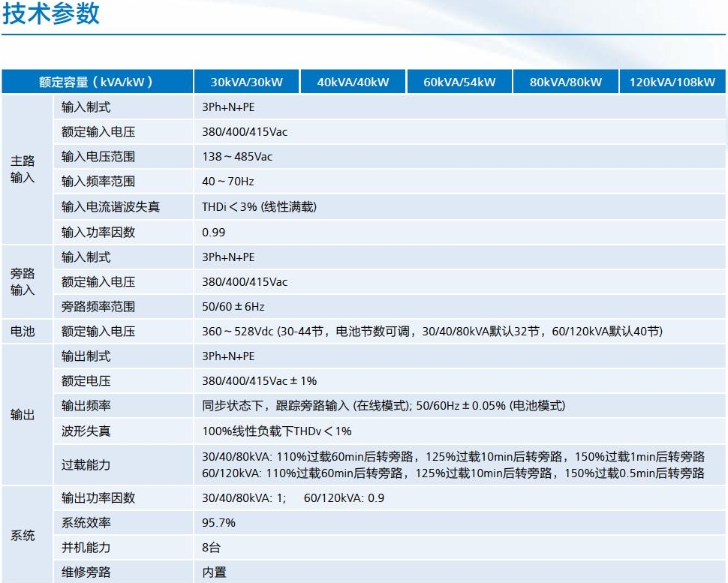The height and width of the screenshot is (583, 728).
Task: Select the 额定容量 (kVA/kW) header cell
Action: pyautogui.click(x=96, y=82)
